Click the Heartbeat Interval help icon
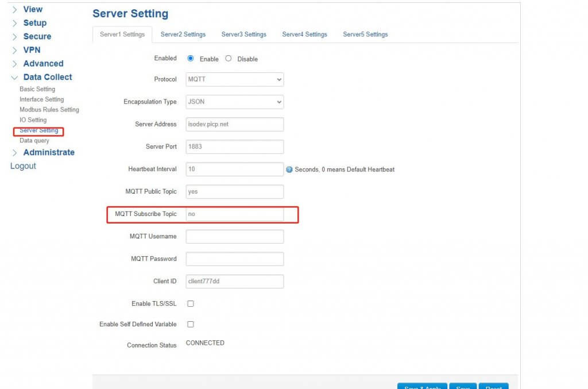Screen dimensions: 588x389 289,169
